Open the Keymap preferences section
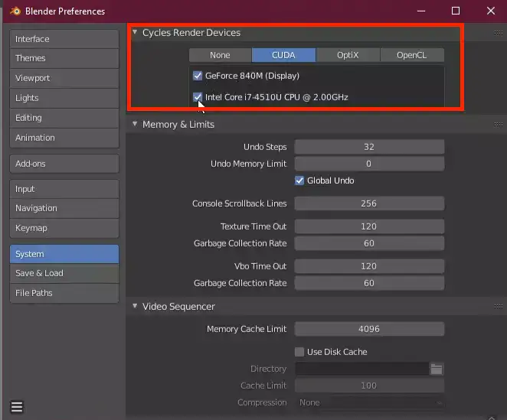 coord(64,229)
